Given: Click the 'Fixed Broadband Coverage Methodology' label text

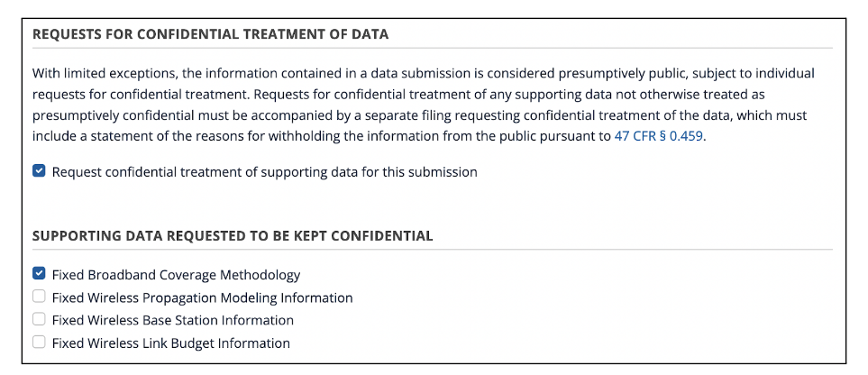Looking at the screenshot, I should click(176, 275).
